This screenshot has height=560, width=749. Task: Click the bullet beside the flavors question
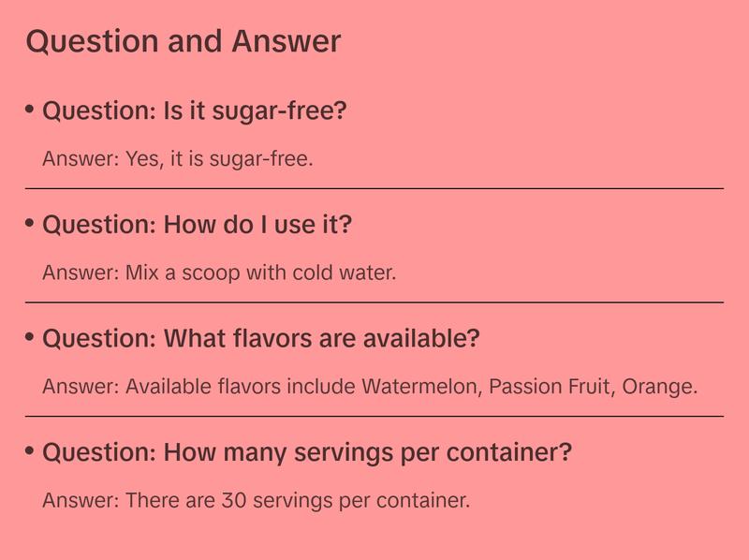click(30, 337)
